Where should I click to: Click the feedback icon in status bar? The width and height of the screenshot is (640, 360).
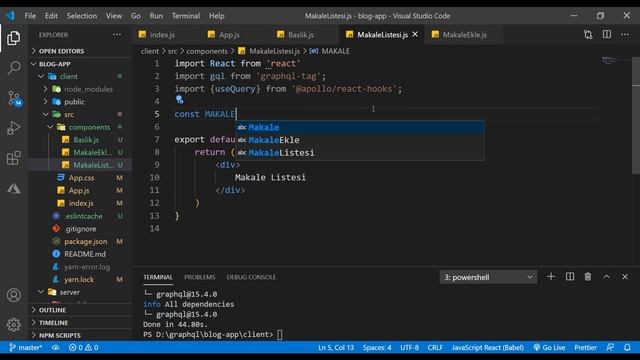(610, 347)
